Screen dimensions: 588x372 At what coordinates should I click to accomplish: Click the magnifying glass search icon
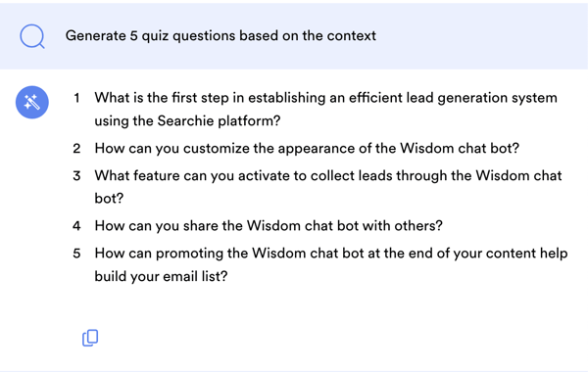(x=32, y=36)
